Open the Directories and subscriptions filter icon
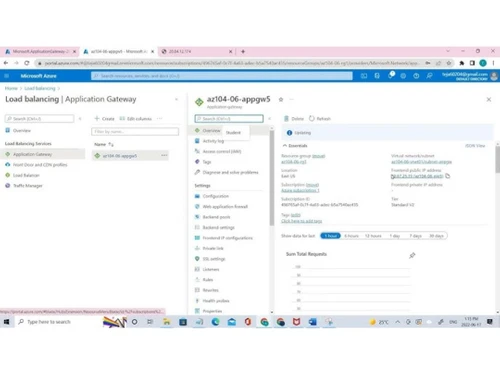Image resolution: width=500 pixels, height=375 pixels. 377,76
